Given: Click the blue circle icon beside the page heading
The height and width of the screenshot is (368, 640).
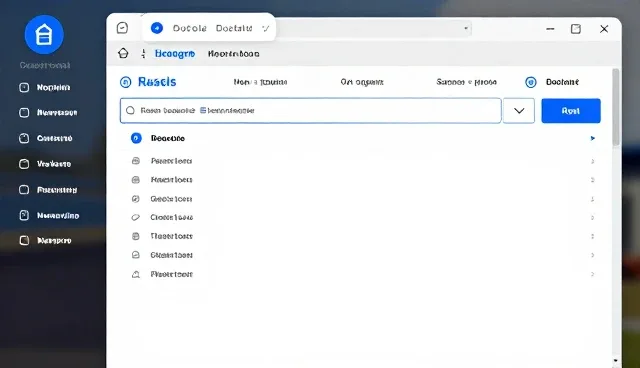Looking at the screenshot, I should pyautogui.click(x=126, y=82).
